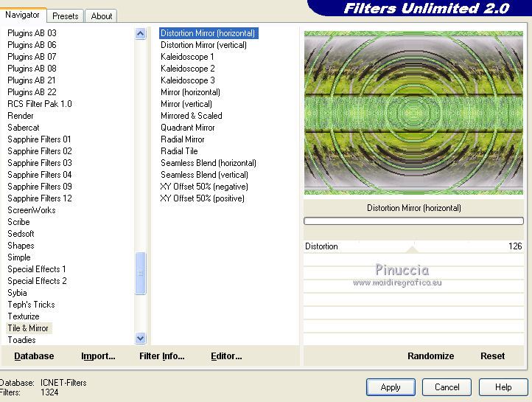The width and height of the screenshot is (532, 402).
Task: Click the category list scroll down arrow
Action: (141, 338)
